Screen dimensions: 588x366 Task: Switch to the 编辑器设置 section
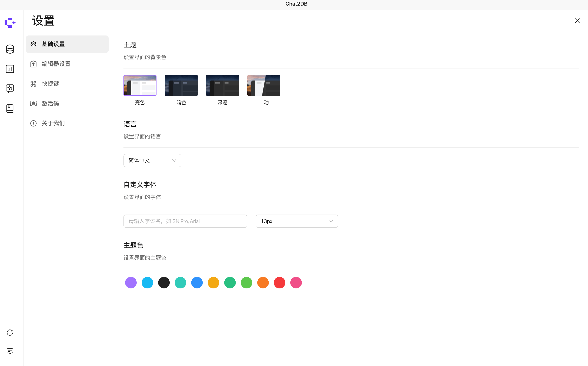tap(56, 64)
